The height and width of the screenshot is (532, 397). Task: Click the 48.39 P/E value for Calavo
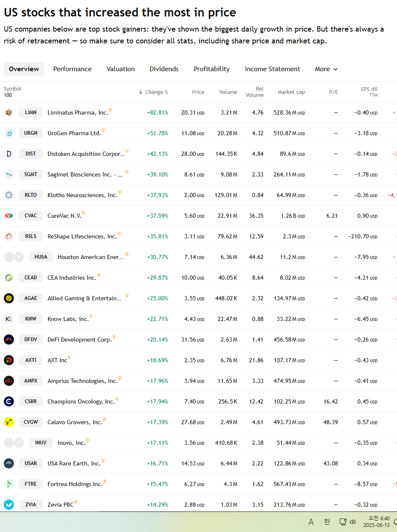point(331,422)
